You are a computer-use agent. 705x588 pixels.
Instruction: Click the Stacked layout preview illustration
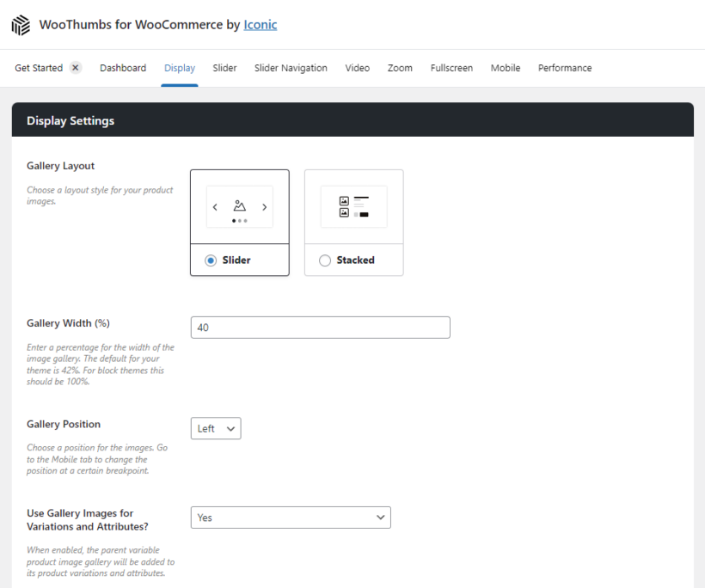coord(353,207)
